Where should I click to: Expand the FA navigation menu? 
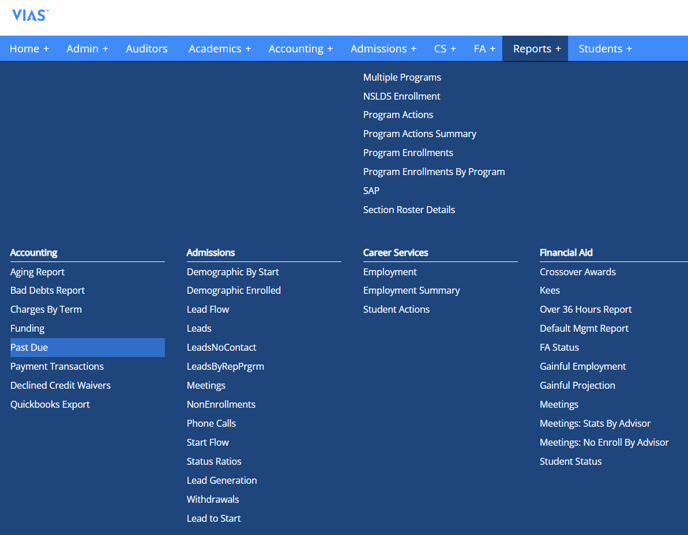(484, 49)
